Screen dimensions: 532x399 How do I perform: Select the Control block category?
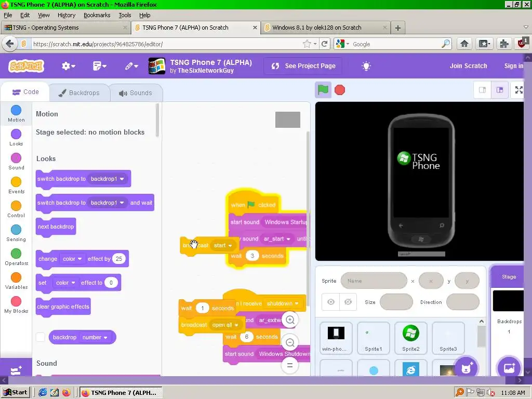(x=16, y=209)
